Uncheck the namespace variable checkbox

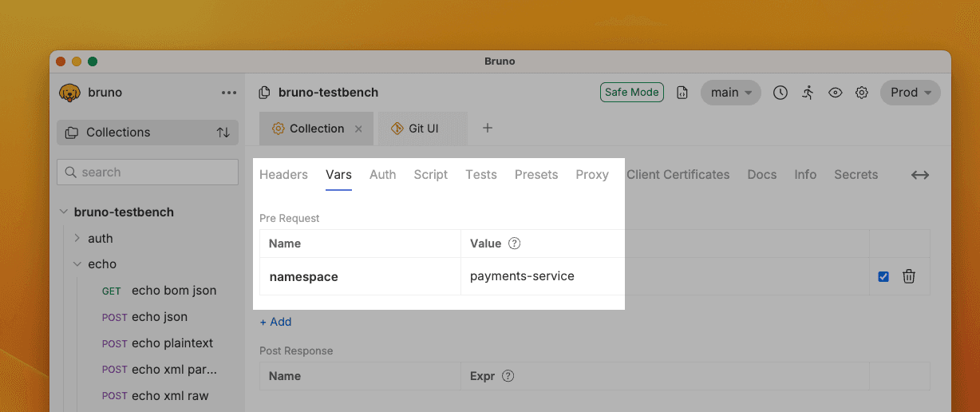point(883,276)
